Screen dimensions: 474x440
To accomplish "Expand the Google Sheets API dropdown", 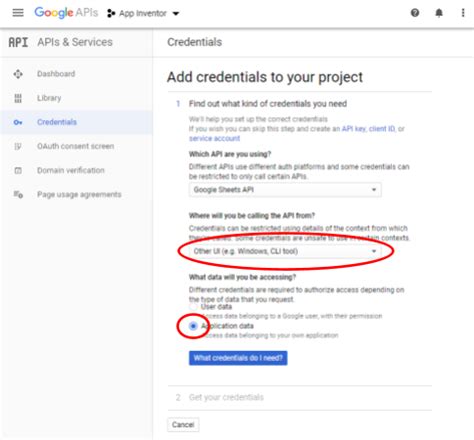I will [285, 190].
